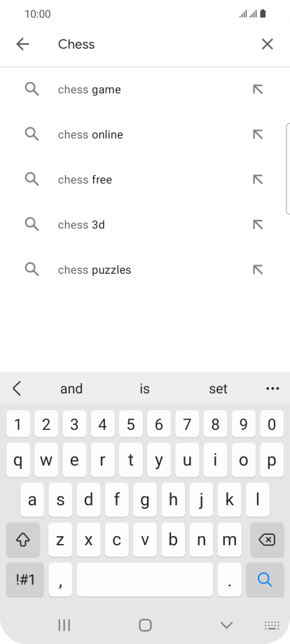
Task: Tap the arrow icon beside chess puzzles
Action: pyautogui.click(x=258, y=269)
